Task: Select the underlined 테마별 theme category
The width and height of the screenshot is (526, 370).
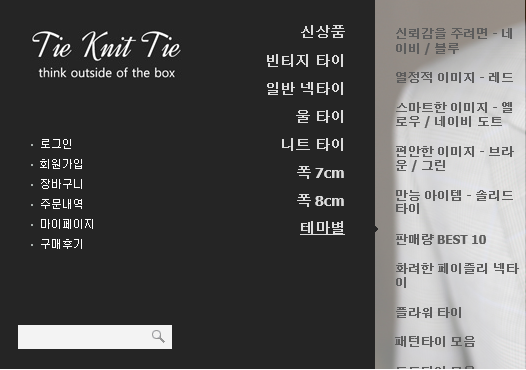Action: 322,228
